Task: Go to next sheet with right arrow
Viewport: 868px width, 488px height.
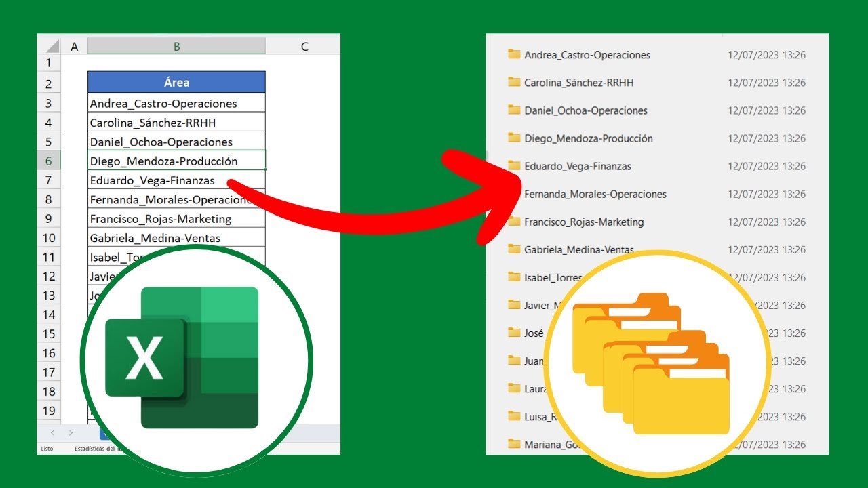Action: 71,432
